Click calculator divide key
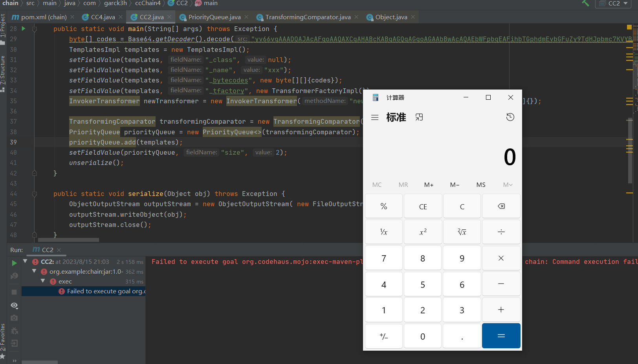 click(501, 232)
